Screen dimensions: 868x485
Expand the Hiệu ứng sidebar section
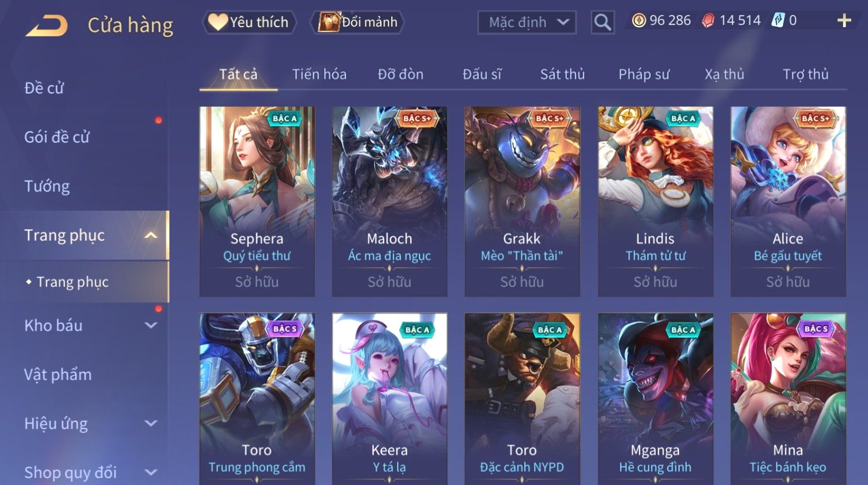click(151, 423)
